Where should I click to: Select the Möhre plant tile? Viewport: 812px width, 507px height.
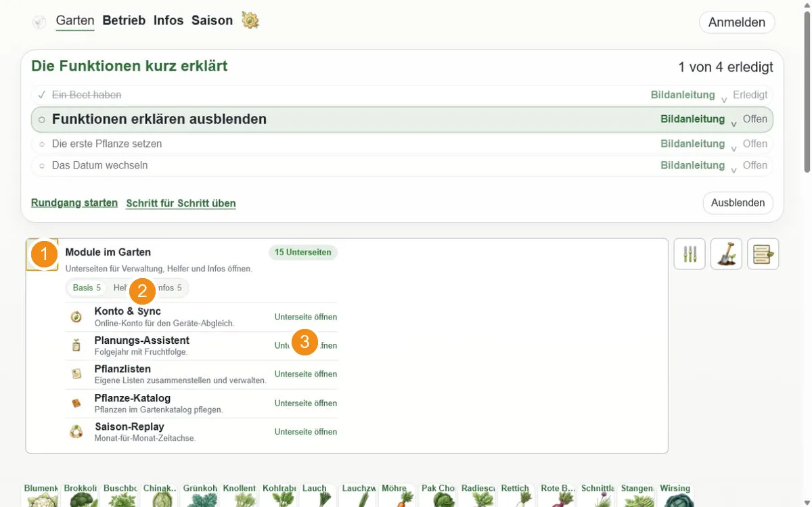(399, 495)
